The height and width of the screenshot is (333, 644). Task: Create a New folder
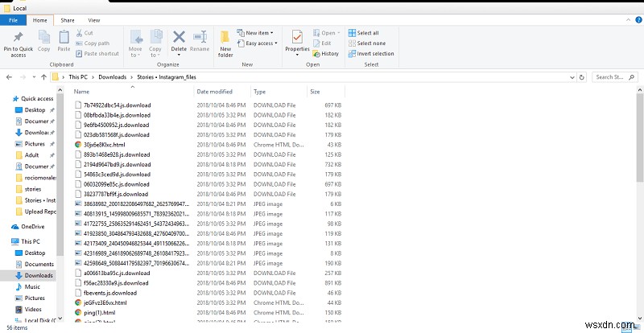tap(225, 43)
